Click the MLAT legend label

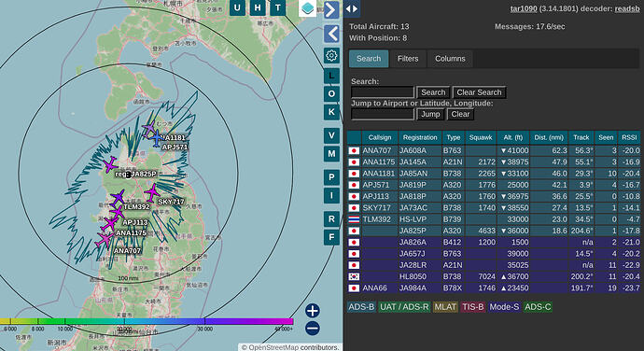tap(445, 307)
